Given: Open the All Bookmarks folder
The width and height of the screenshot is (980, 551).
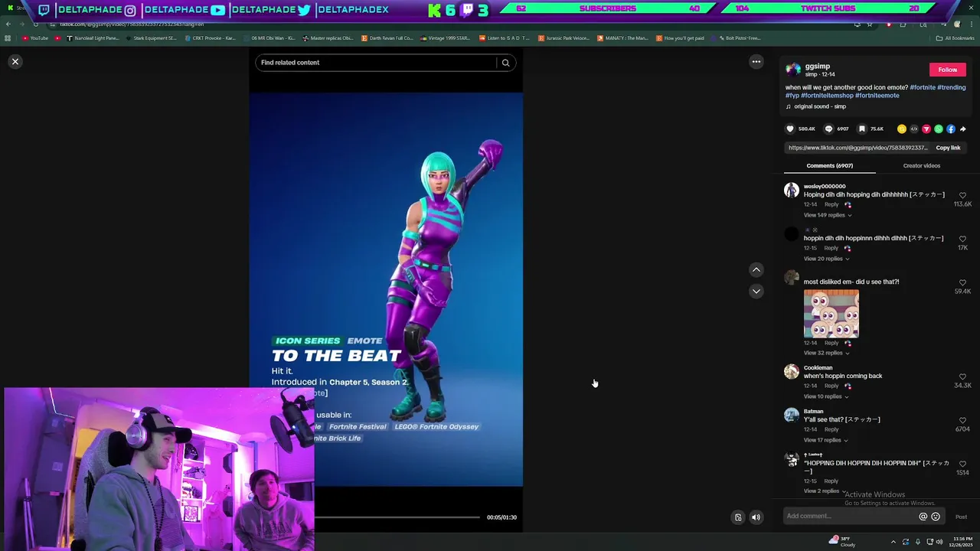Looking at the screenshot, I should pyautogui.click(x=955, y=38).
